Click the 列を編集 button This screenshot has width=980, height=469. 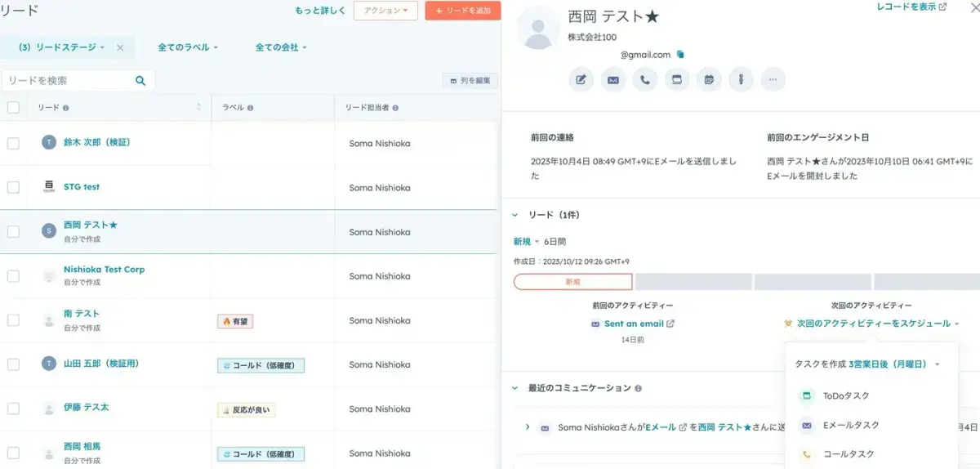(470, 81)
